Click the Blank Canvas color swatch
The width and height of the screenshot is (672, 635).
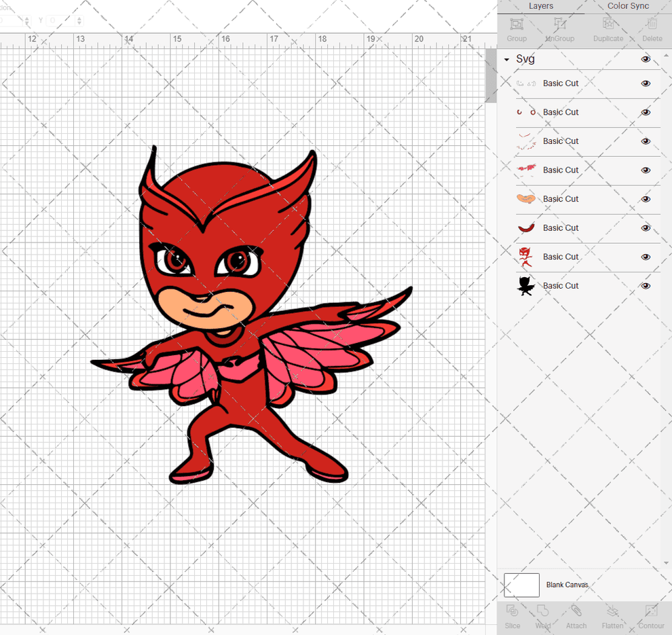pyautogui.click(x=521, y=585)
